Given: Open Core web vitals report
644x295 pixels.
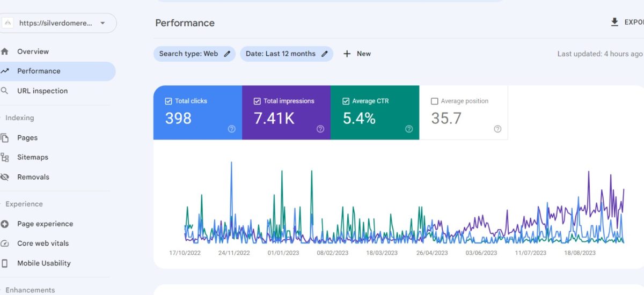Looking at the screenshot, I should pyautogui.click(x=43, y=243).
